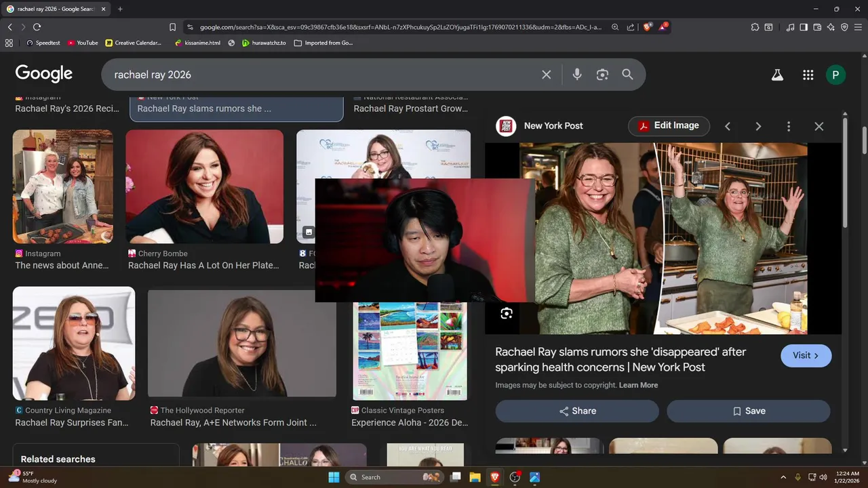868x488 pixels.
Task: Open the Hollywood Reporter image result
Action: 242,344
